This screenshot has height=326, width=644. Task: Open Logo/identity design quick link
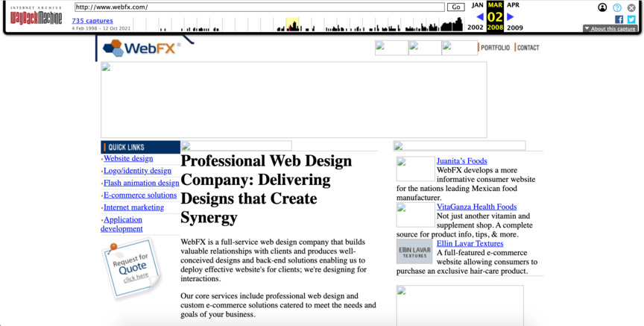click(x=137, y=171)
